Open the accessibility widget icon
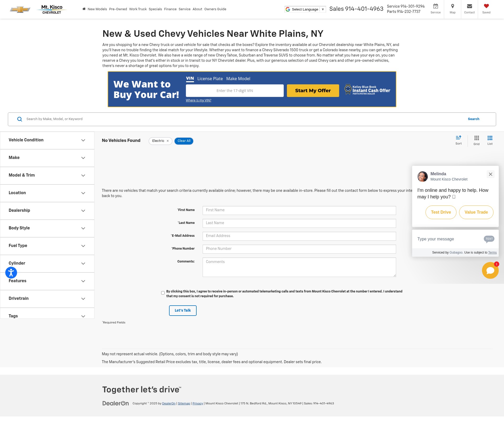Screen dimensions: 504x427 pos(11,273)
